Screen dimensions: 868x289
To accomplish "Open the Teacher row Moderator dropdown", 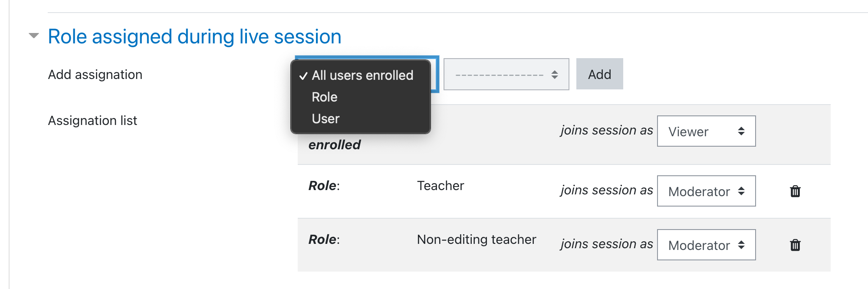I will click(706, 191).
